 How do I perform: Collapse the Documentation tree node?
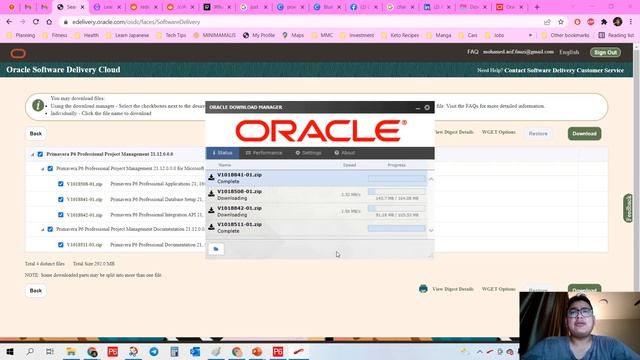[x=42, y=230]
